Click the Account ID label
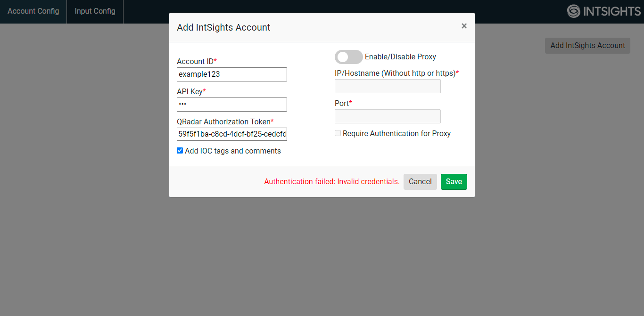Viewport: 644px width, 316px height. 197,62
